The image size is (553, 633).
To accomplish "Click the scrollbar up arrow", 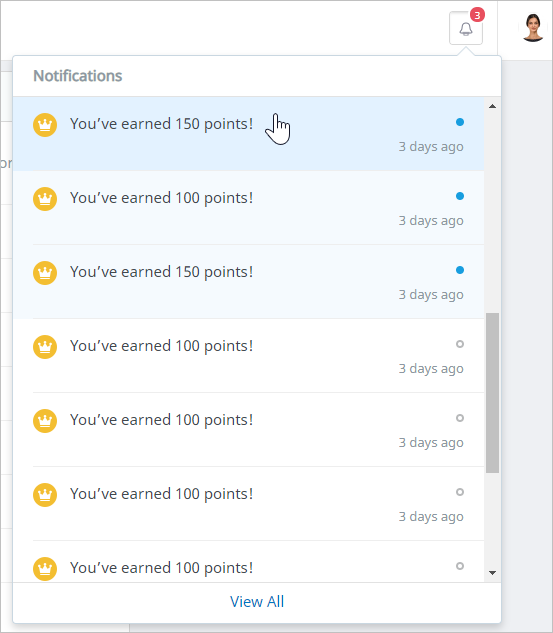I will click(492, 106).
